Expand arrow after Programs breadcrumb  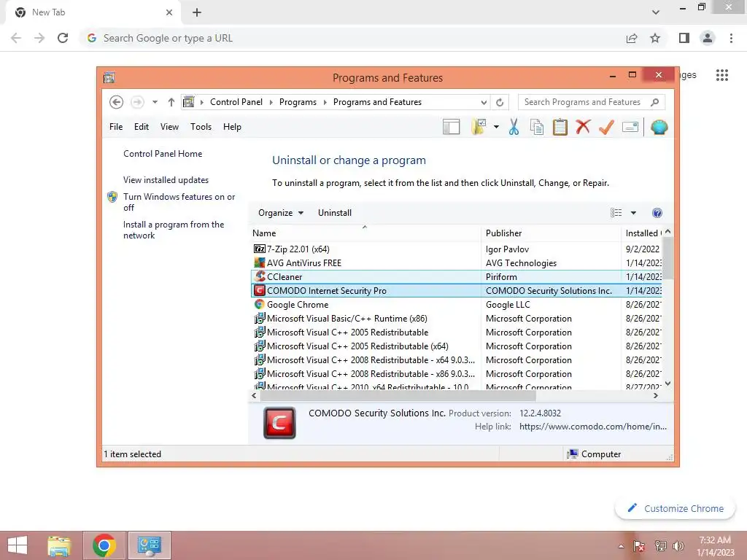point(325,102)
